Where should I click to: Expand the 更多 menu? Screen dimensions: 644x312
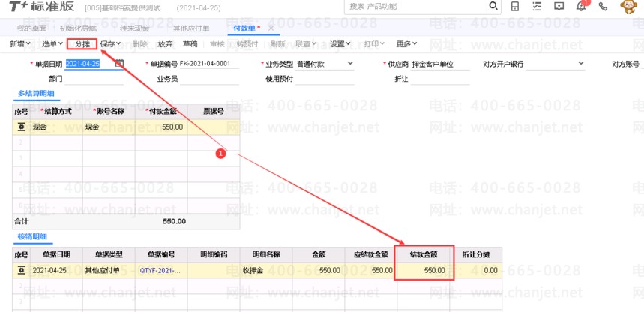pyautogui.click(x=406, y=44)
